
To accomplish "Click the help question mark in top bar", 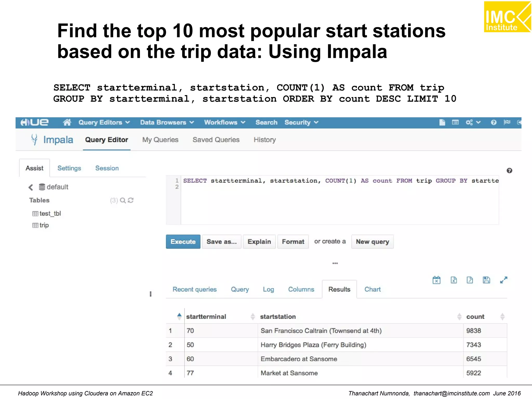I will click(x=494, y=122).
